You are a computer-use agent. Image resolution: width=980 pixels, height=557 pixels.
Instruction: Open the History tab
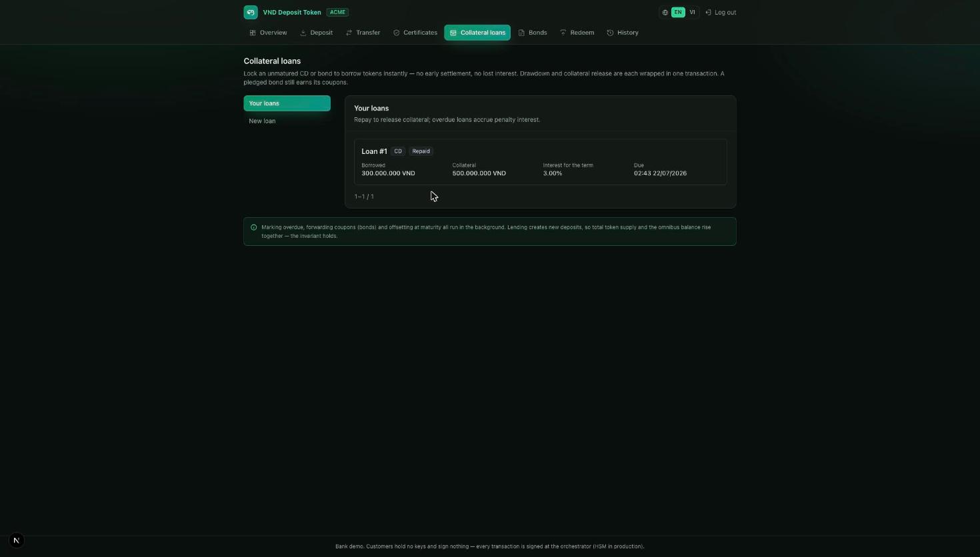[623, 33]
